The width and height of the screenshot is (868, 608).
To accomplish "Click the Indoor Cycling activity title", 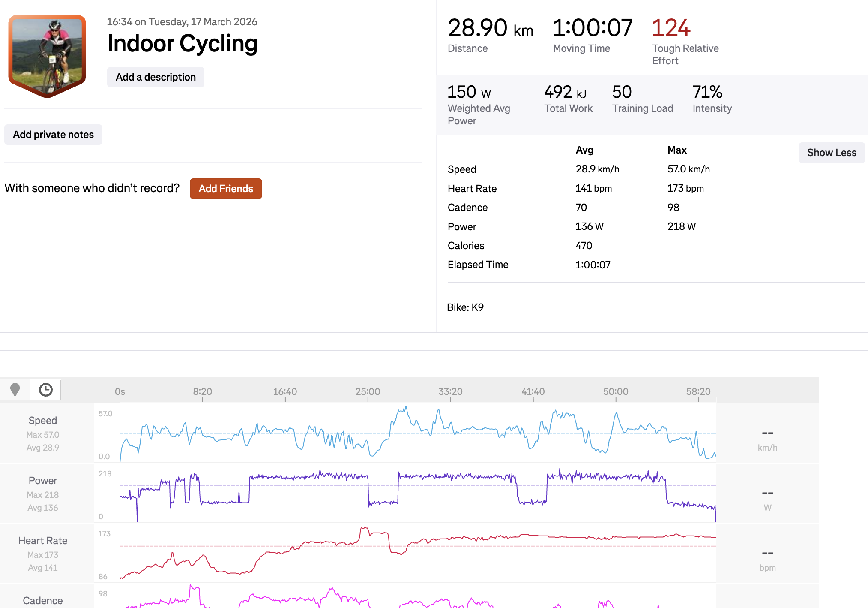I will [x=182, y=44].
